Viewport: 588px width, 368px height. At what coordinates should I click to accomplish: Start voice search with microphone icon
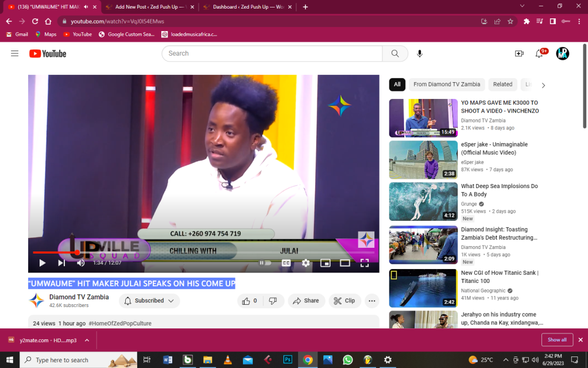[420, 53]
